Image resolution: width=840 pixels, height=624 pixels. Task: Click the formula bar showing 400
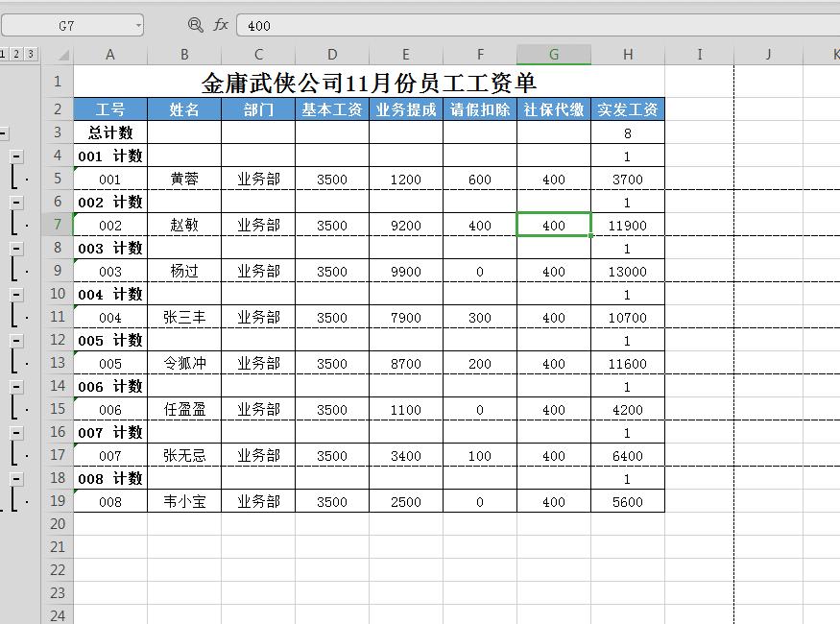(x=384, y=26)
